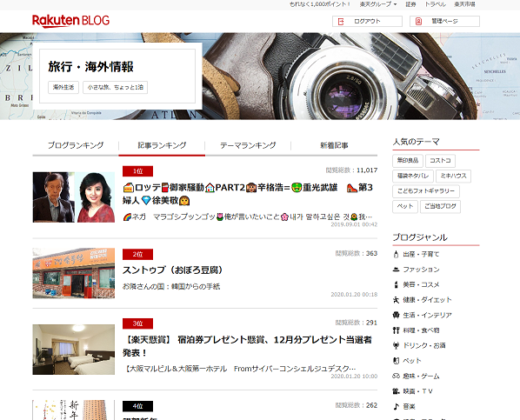Open the 料理・食べ物 fork icon
Viewport: 520px width, 420px height.
point(396,330)
